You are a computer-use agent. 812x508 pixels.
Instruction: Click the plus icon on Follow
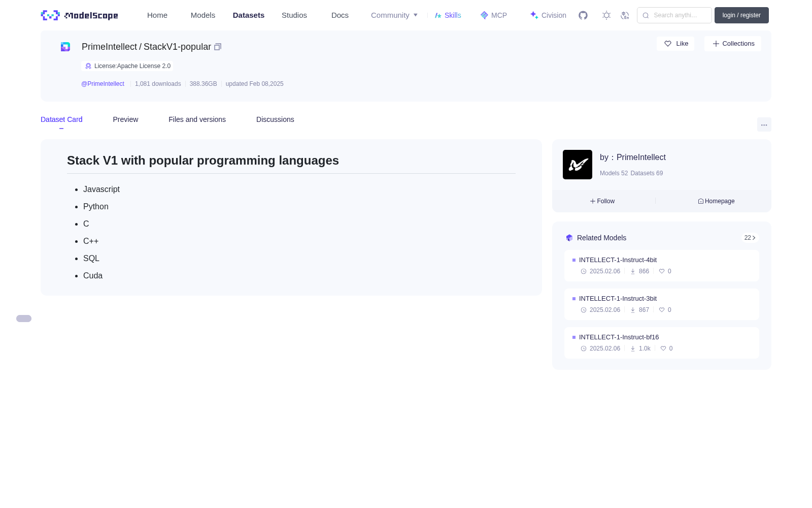(x=593, y=201)
